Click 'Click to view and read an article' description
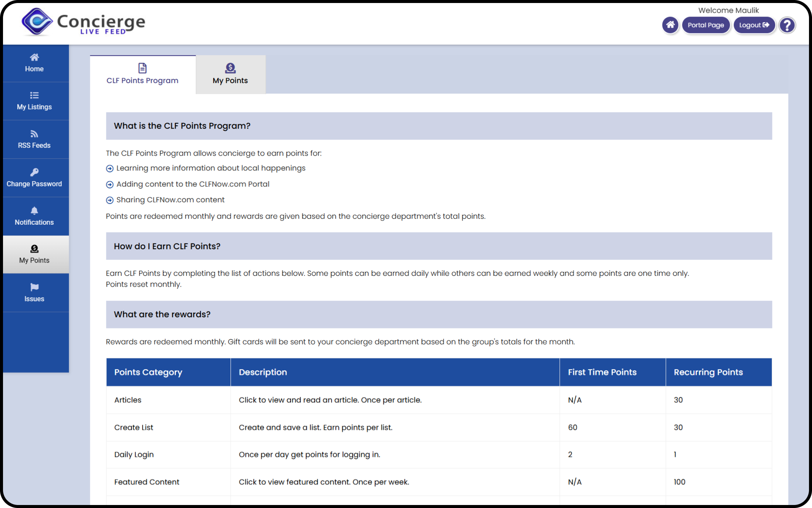This screenshot has width=812, height=508. coord(330,400)
